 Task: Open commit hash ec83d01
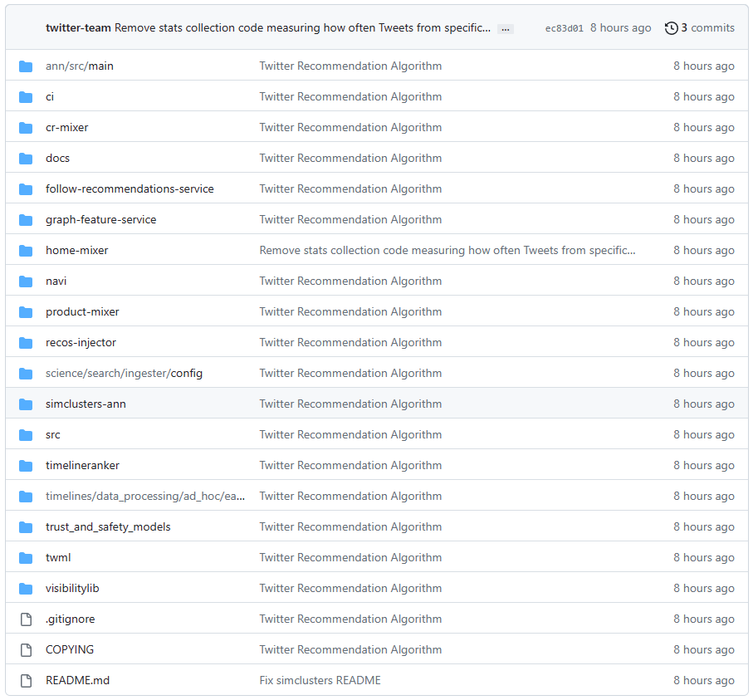point(565,28)
